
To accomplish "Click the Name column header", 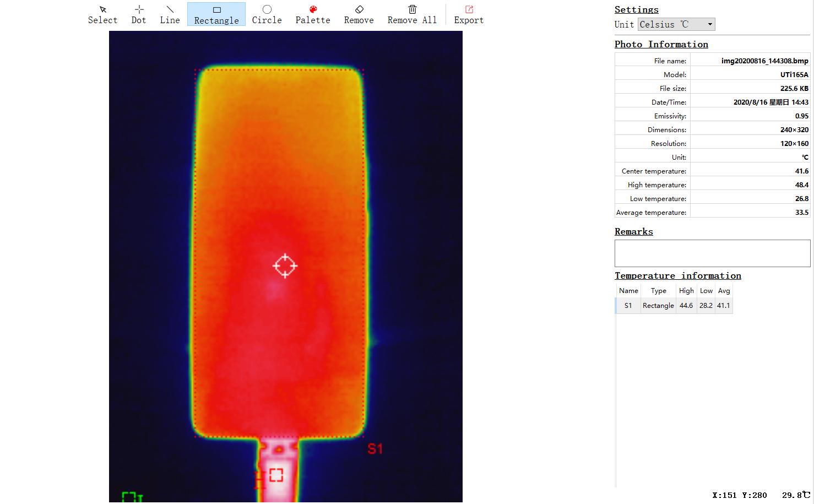I will click(628, 291).
